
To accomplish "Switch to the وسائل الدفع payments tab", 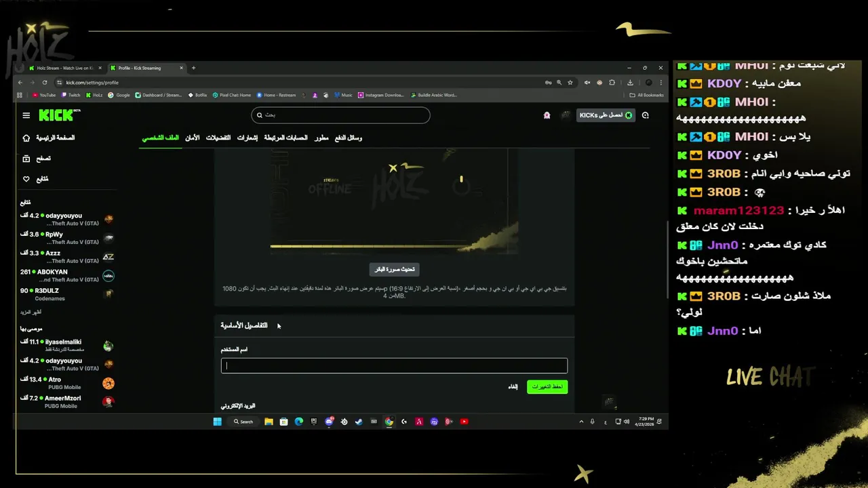I will [x=349, y=138].
